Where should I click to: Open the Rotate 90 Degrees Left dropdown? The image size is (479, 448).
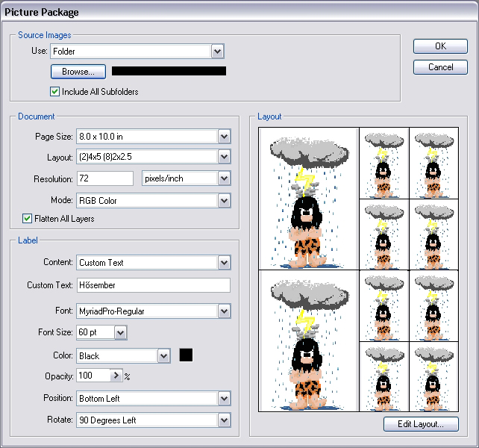224,420
